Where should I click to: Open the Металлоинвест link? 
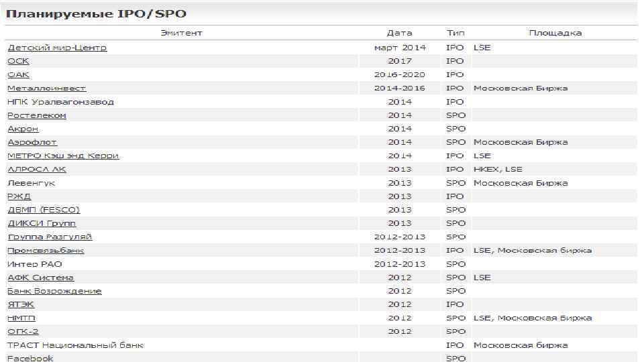(x=47, y=88)
